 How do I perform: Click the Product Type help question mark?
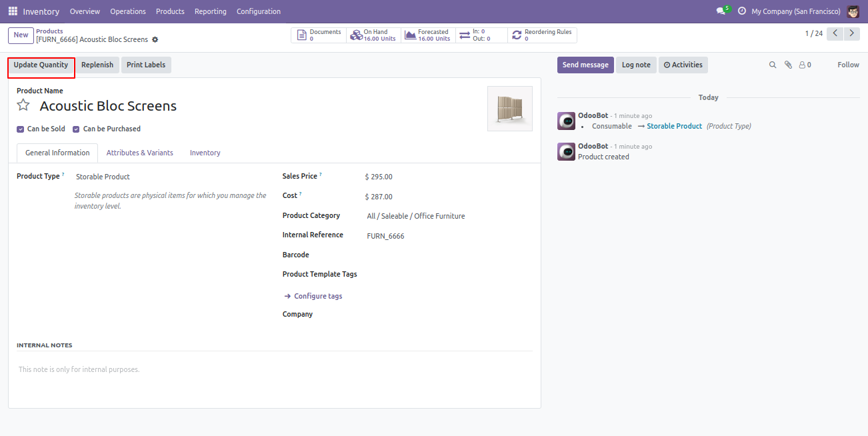click(63, 175)
